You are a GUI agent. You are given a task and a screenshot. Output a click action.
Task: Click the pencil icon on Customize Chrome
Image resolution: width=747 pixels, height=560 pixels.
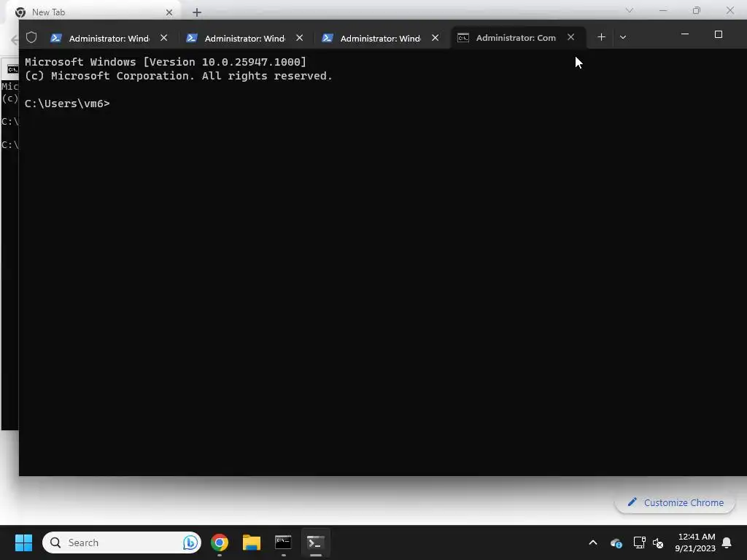632,502
